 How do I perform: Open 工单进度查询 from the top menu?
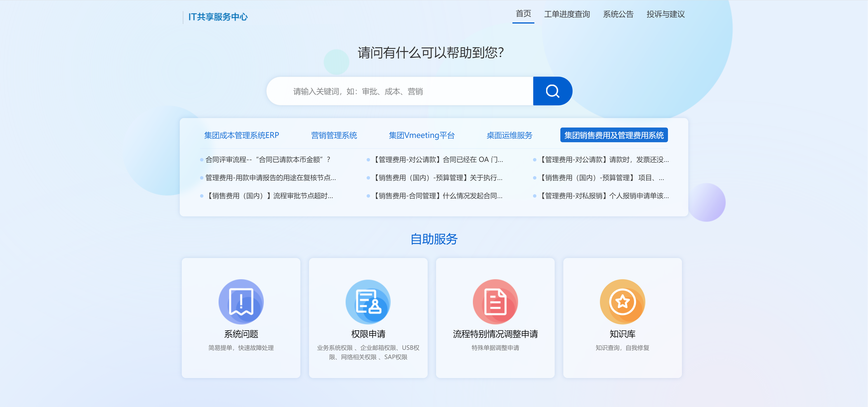567,14
